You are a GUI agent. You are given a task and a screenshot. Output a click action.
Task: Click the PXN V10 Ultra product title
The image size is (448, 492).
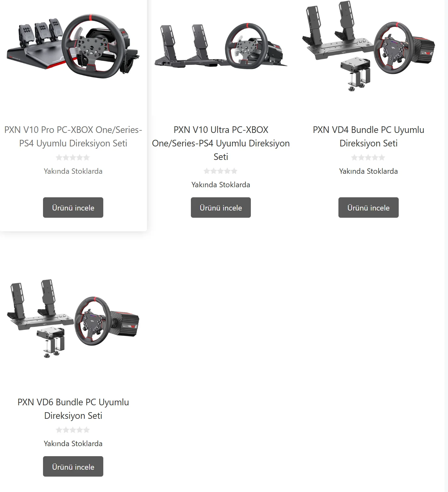pos(221,143)
